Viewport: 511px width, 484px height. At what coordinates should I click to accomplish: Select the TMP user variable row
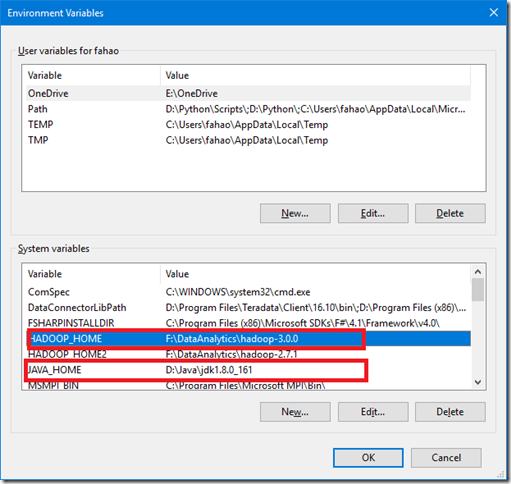tap(248, 140)
